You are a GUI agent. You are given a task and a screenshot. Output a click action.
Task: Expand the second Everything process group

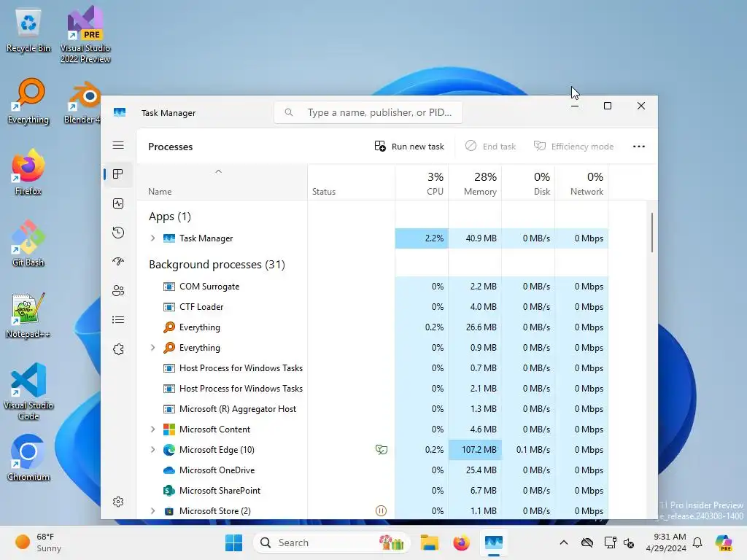(x=153, y=348)
